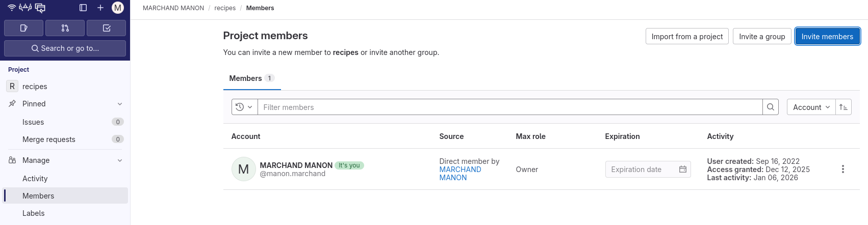Viewport: 868px width, 225px height.
Task: Open member actions kebab menu
Action: [x=843, y=169]
